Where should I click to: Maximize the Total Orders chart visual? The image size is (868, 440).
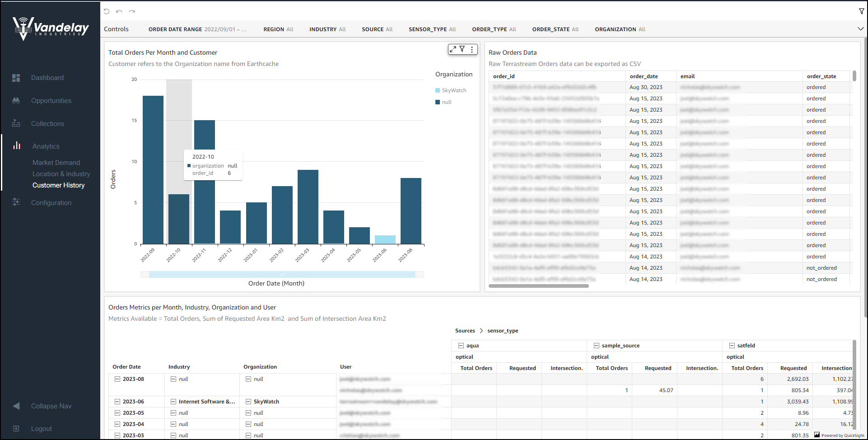(x=453, y=49)
